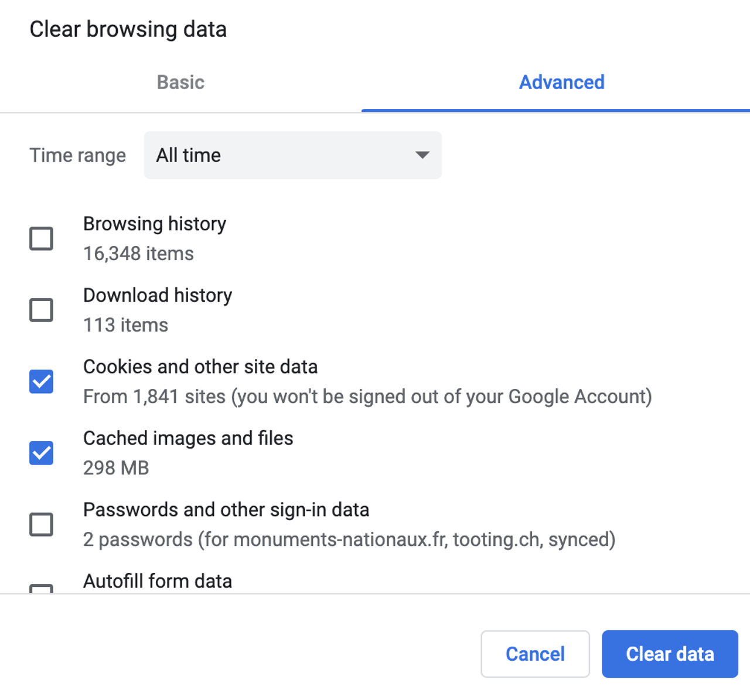
Task: Select the Advanced tab
Action: point(561,83)
